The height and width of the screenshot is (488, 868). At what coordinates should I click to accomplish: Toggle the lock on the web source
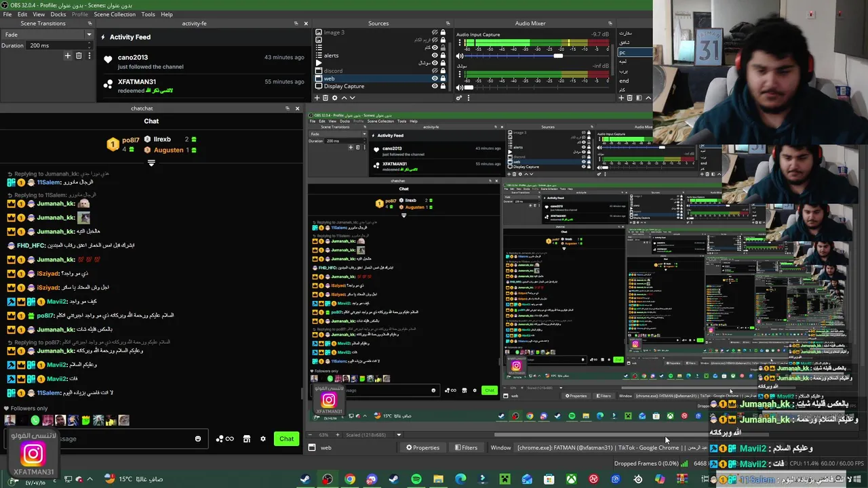click(x=443, y=79)
